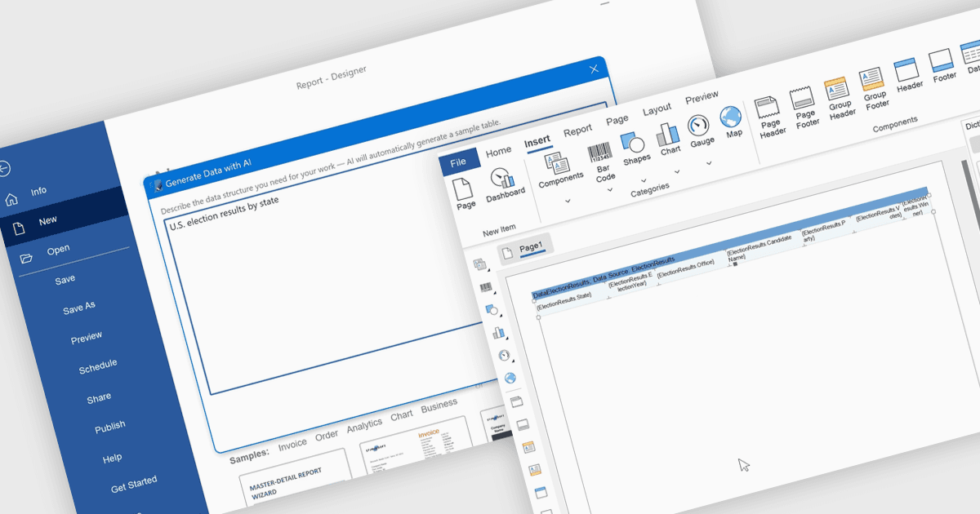Choose Share in the File menu
The width and height of the screenshot is (980, 514).
pyautogui.click(x=99, y=398)
